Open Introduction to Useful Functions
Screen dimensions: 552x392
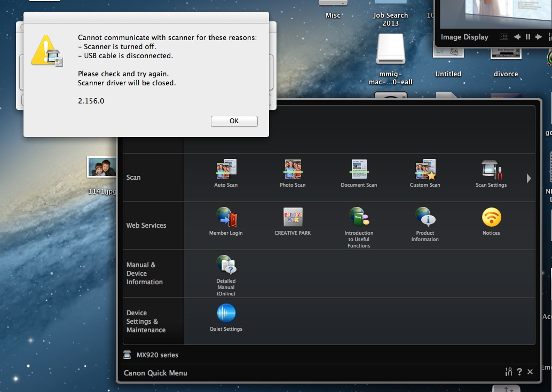(359, 218)
